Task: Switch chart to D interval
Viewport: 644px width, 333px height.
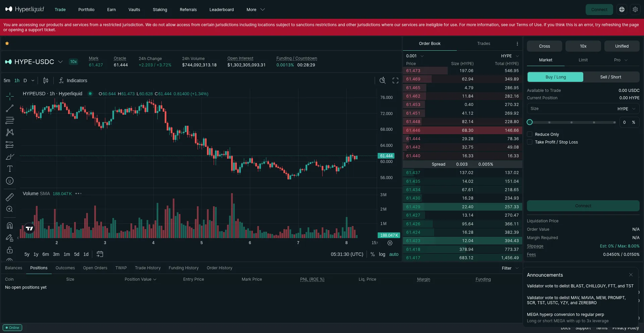Action: pyautogui.click(x=25, y=80)
